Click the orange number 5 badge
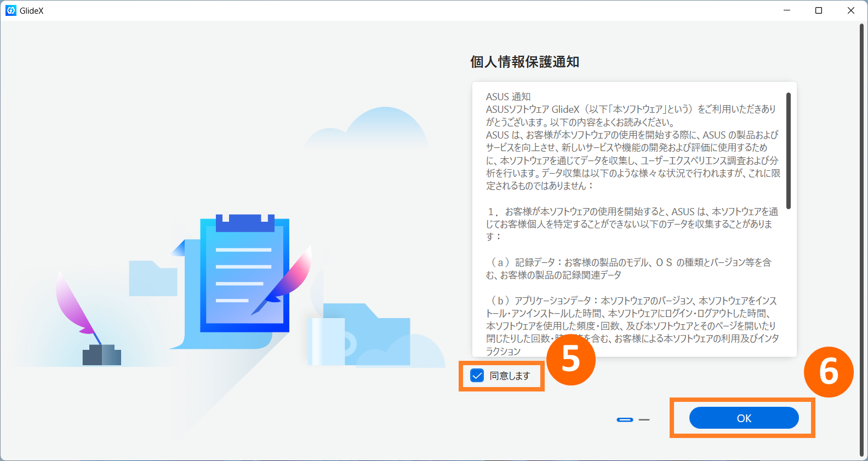868x461 pixels. click(x=570, y=360)
